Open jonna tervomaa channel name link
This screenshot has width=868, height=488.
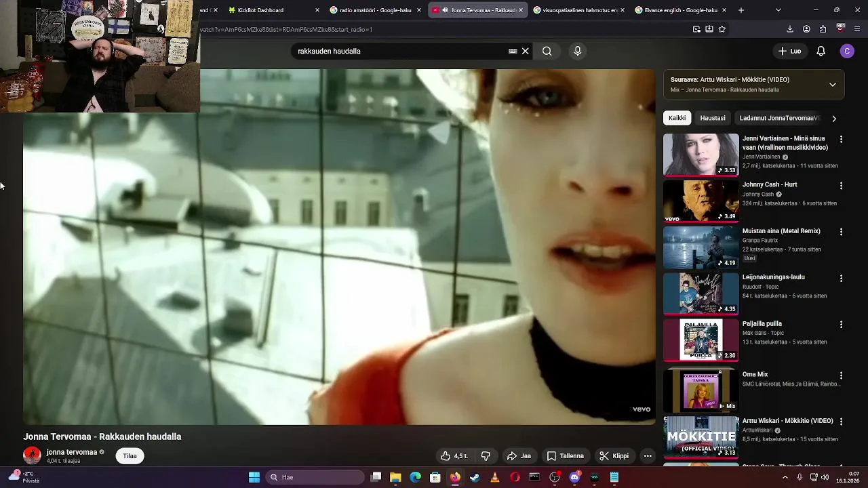(72, 452)
